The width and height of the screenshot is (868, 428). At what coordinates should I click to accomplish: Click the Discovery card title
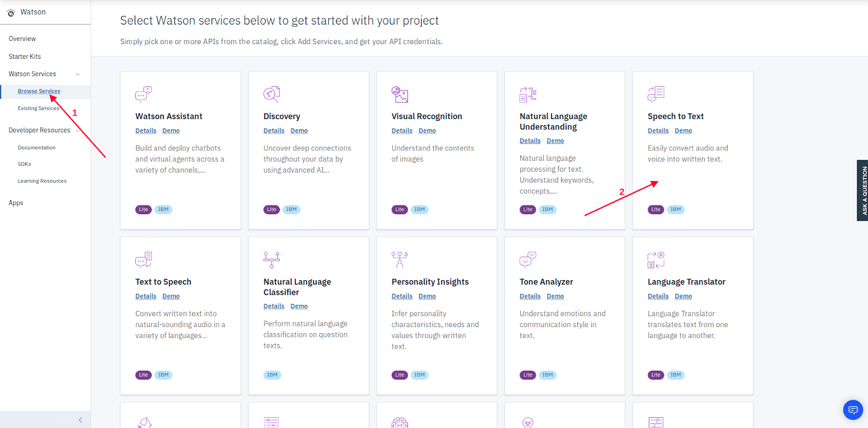(x=282, y=117)
